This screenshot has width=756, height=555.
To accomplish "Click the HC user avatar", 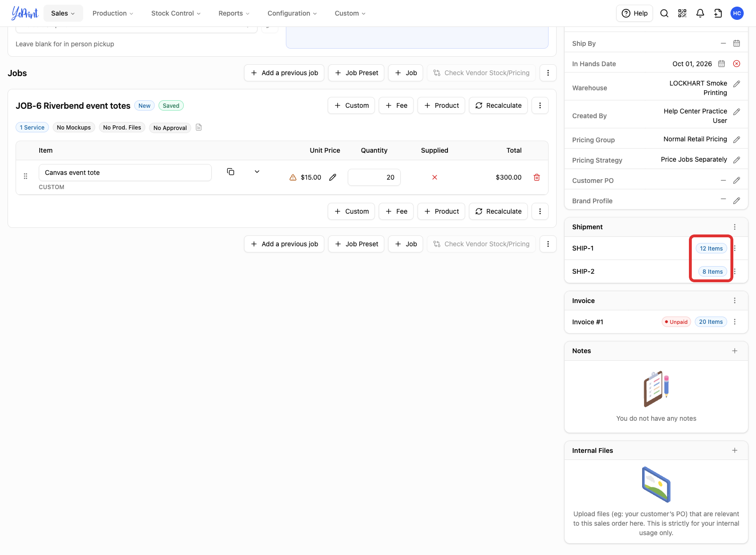I will (x=737, y=13).
